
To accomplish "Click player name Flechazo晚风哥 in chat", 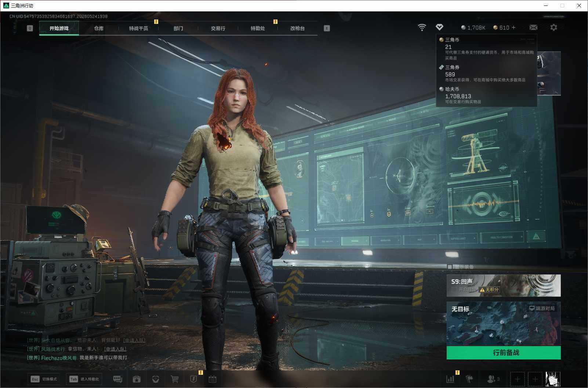I will coord(59,358).
